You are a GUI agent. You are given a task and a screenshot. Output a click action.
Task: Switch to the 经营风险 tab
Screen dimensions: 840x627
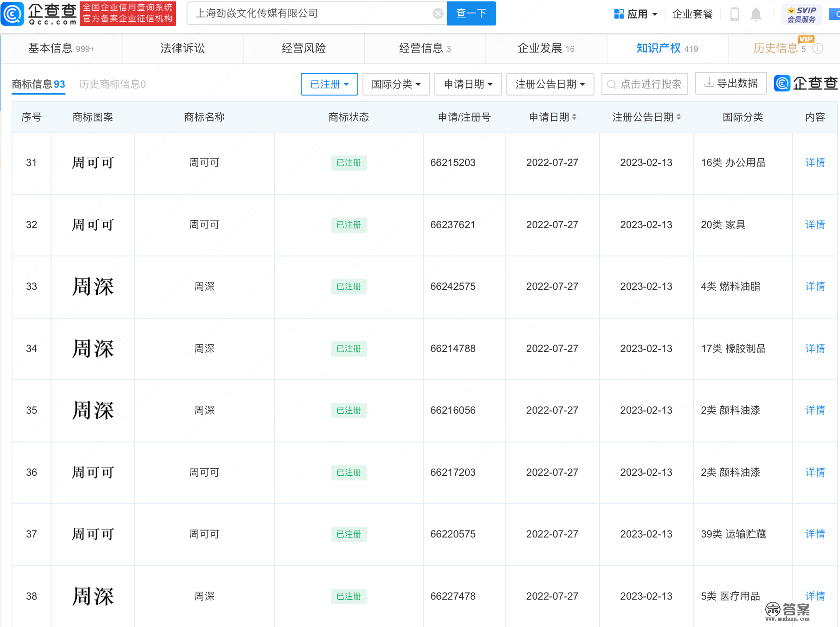click(304, 48)
